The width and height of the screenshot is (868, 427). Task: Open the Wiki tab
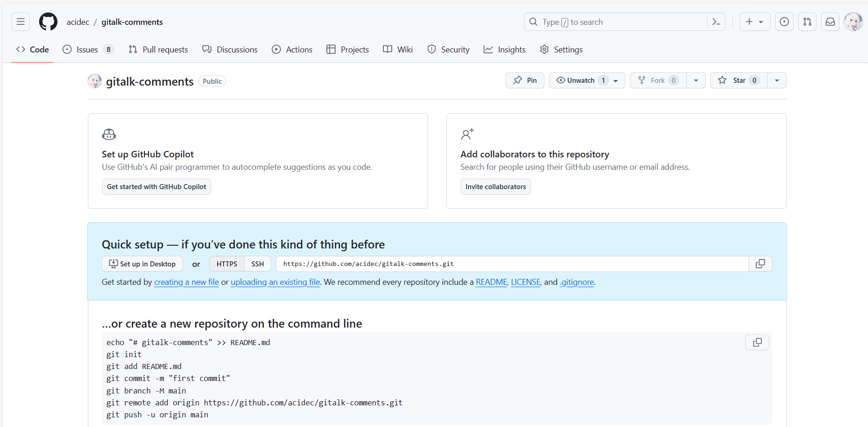[398, 49]
